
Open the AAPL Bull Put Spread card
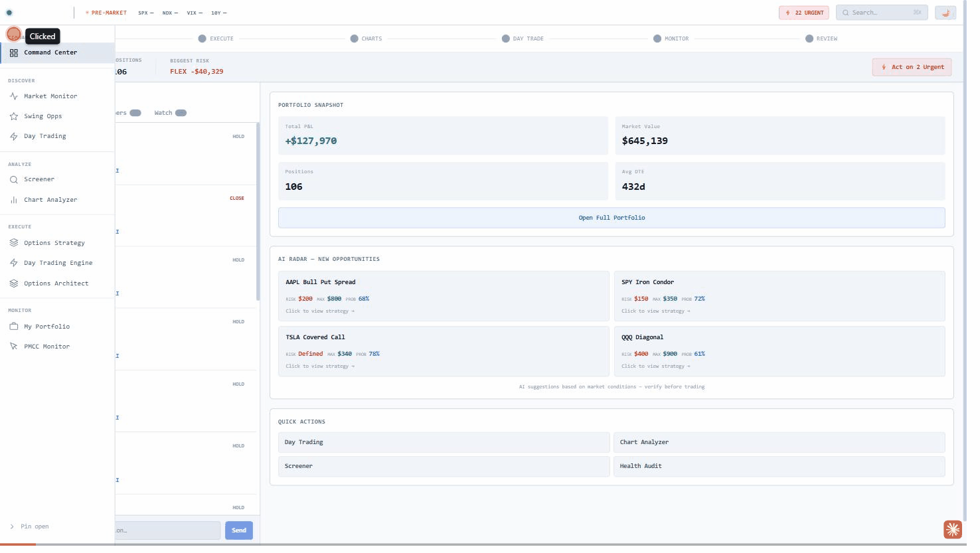444,296
